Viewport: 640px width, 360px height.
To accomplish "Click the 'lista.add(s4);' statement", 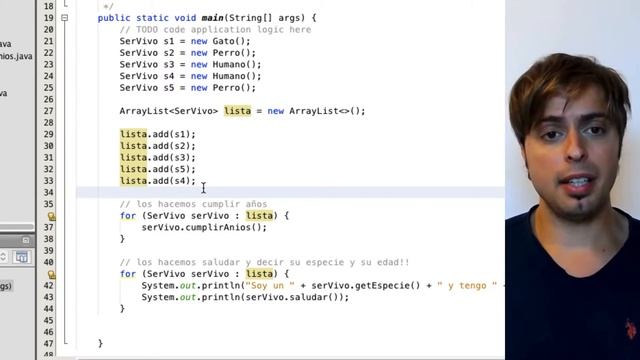I will [x=158, y=181].
